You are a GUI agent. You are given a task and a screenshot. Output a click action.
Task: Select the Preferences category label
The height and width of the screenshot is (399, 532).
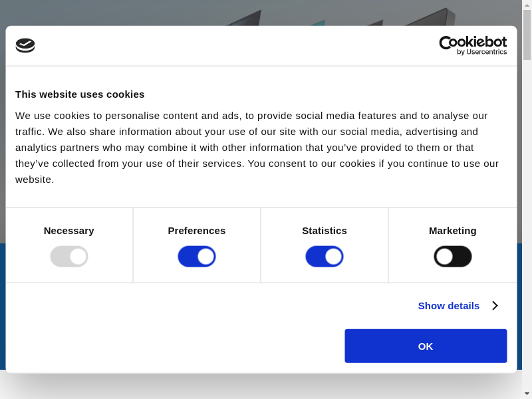point(197,231)
